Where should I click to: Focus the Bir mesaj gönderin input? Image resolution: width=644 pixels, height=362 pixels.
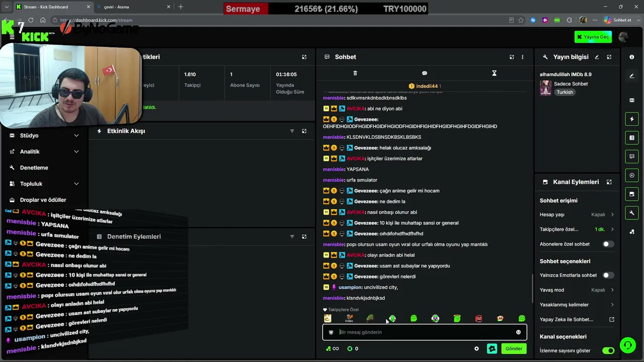click(x=425, y=332)
